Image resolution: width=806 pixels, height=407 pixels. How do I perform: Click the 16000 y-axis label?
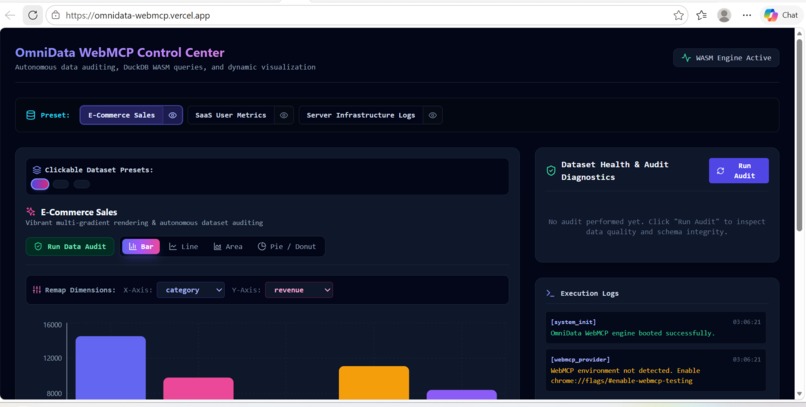click(52, 325)
